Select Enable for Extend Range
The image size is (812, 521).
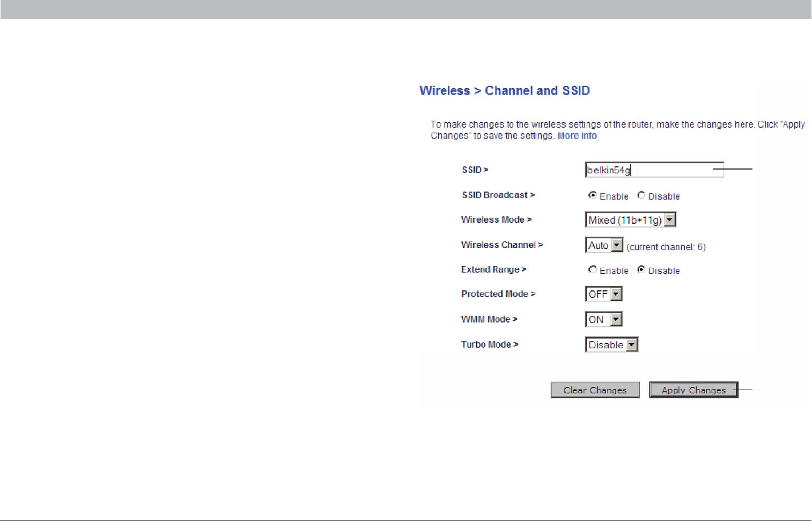coord(593,269)
